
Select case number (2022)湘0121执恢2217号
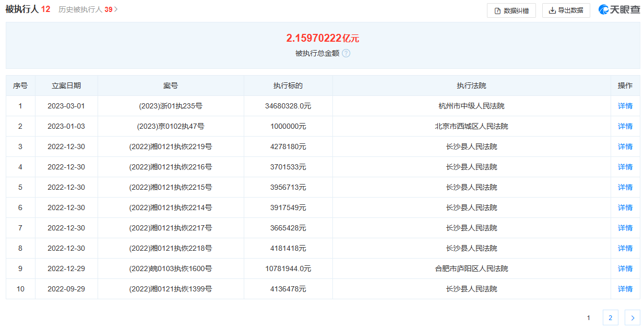pyautogui.click(x=171, y=228)
